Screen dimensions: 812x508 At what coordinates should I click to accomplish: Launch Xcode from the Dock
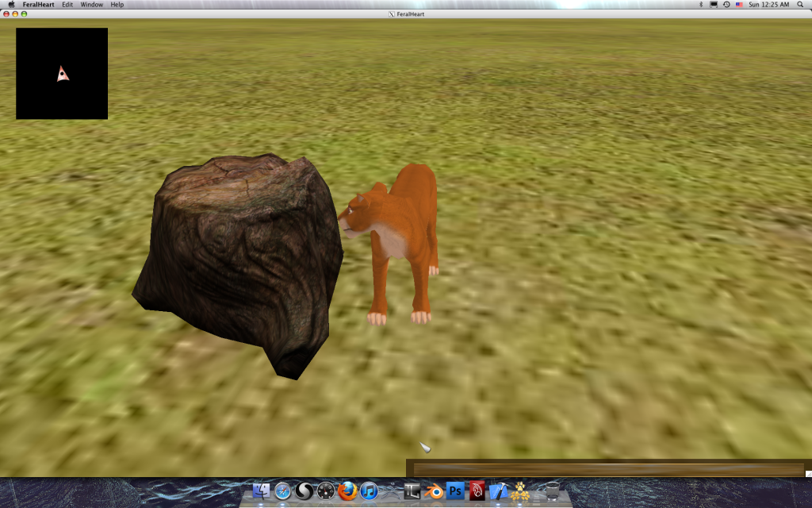499,491
